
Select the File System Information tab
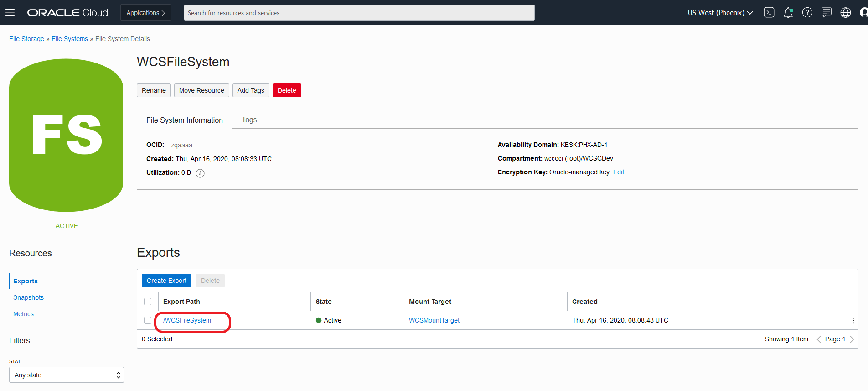click(x=185, y=120)
